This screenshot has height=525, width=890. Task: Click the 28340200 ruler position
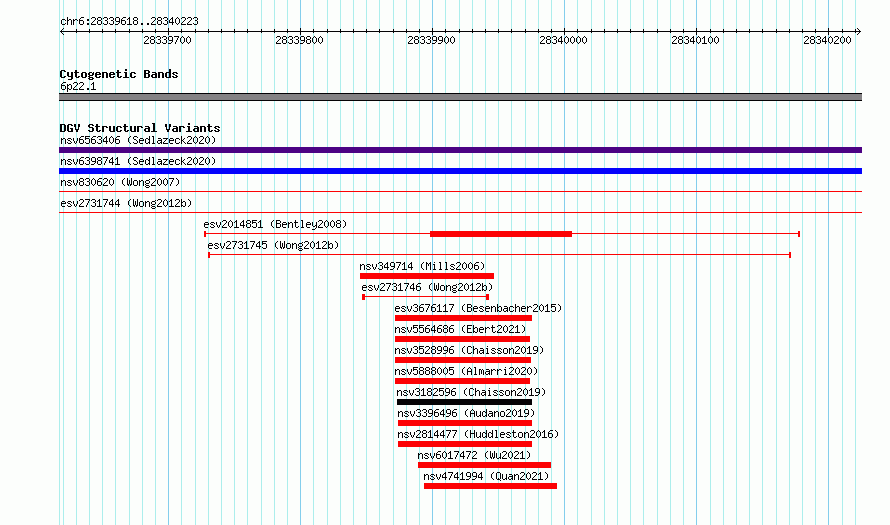click(x=828, y=40)
